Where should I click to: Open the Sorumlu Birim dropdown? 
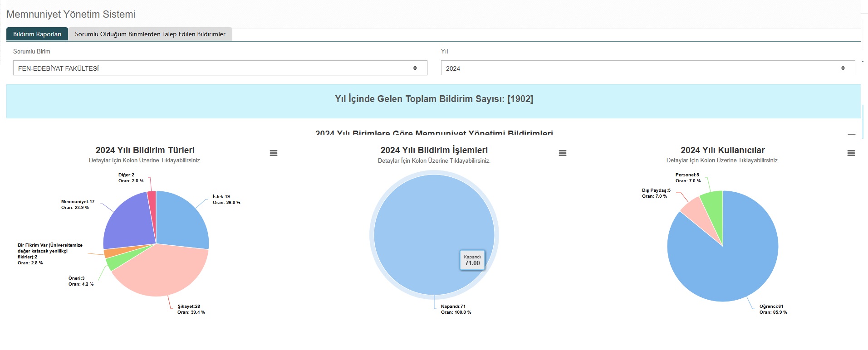point(220,68)
